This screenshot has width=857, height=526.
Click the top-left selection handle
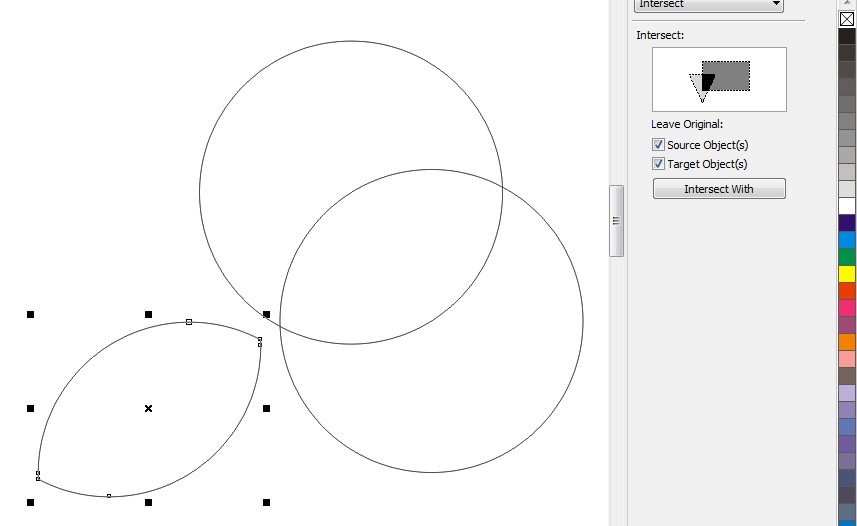[31, 314]
